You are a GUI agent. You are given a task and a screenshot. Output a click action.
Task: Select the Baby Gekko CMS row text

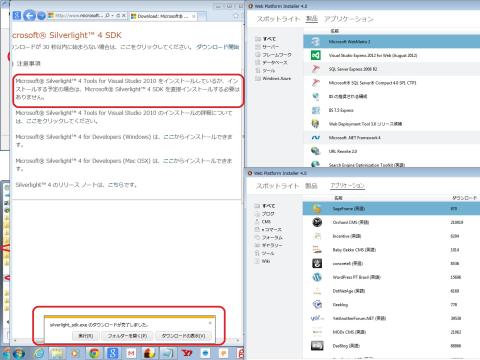tap(354, 250)
